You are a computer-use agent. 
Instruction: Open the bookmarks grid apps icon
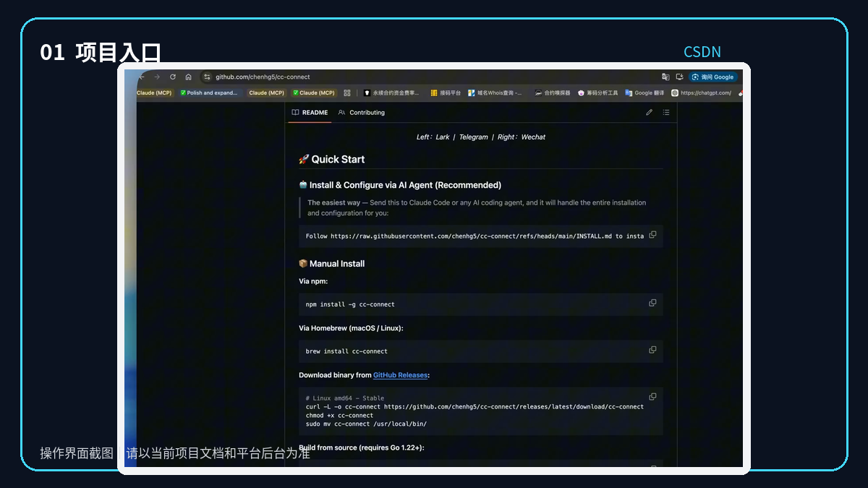tap(347, 93)
